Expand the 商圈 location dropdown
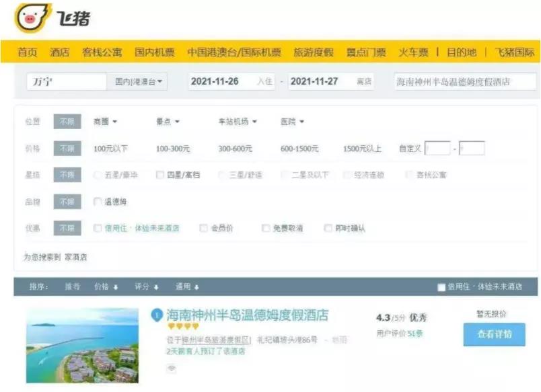 [105, 121]
